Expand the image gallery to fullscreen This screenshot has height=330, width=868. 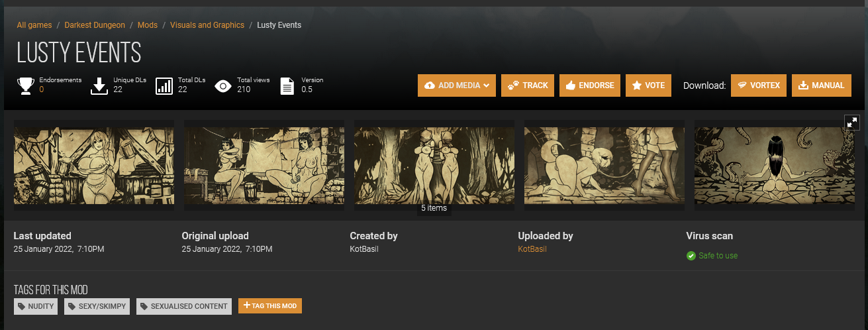pyautogui.click(x=851, y=122)
